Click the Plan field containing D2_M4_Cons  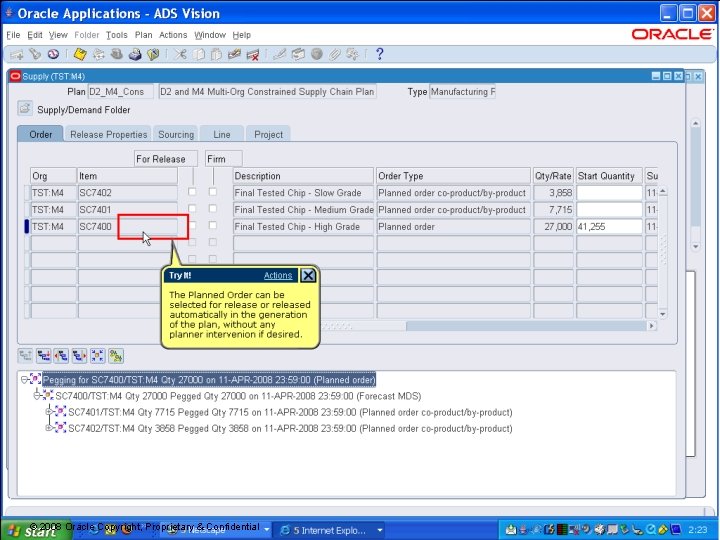coord(120,91)
